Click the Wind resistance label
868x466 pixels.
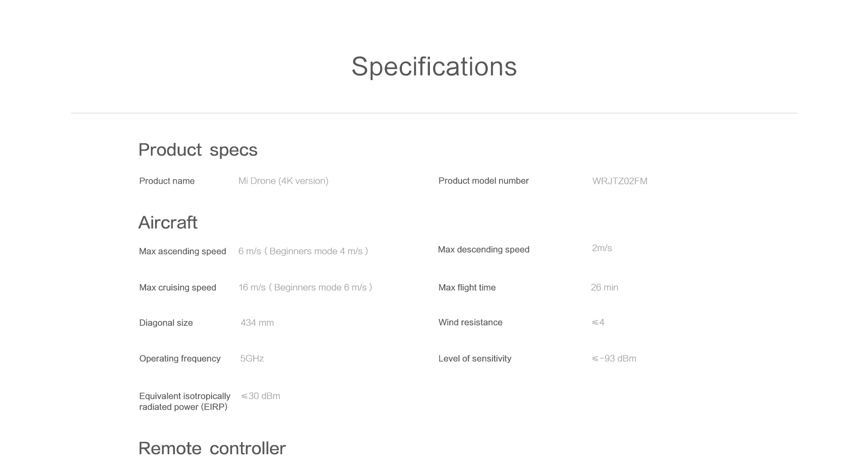click(470, 323)
